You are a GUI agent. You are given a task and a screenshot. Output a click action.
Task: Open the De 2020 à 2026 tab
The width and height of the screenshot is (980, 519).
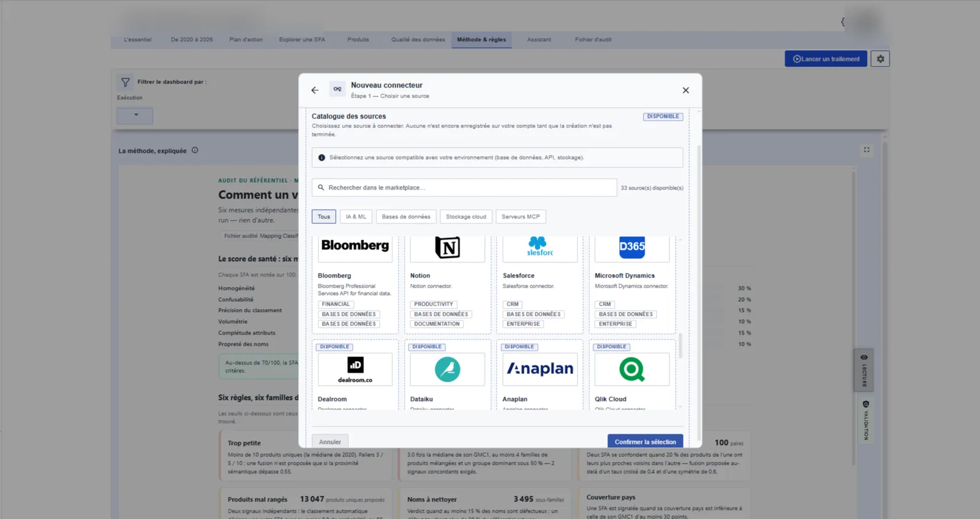(x=192, y=40)
